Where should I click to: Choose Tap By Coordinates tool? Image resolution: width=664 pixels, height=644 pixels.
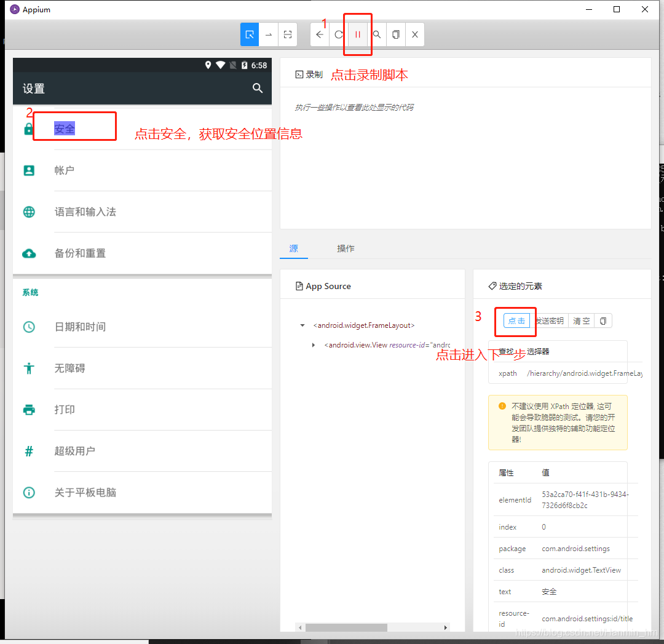point(288,34)
